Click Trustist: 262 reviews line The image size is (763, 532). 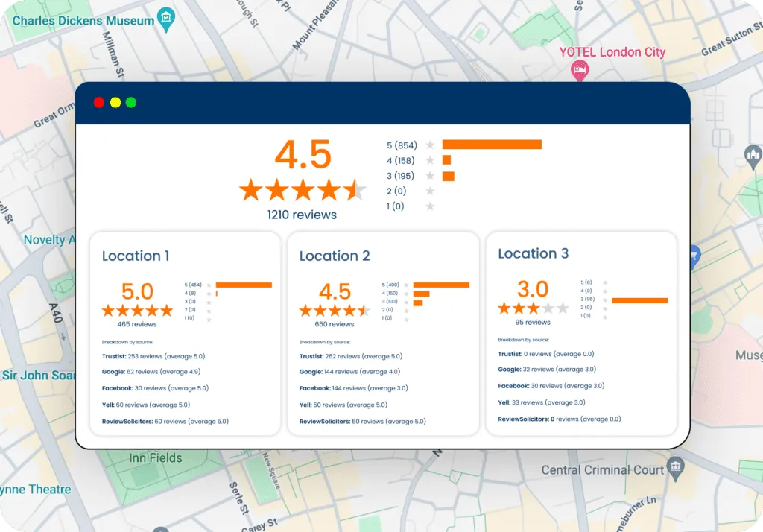click(351, 356)
